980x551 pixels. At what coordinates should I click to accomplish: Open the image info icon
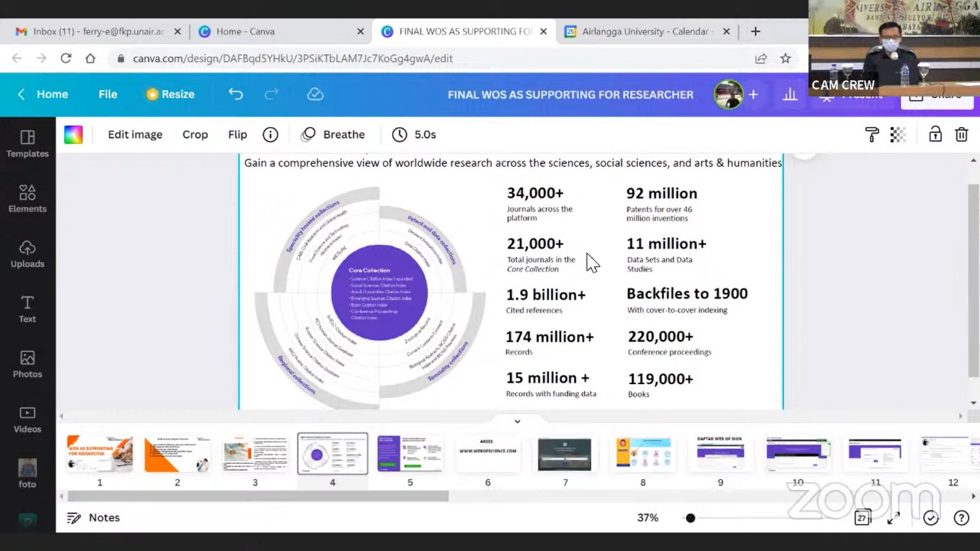coord(270,135)
